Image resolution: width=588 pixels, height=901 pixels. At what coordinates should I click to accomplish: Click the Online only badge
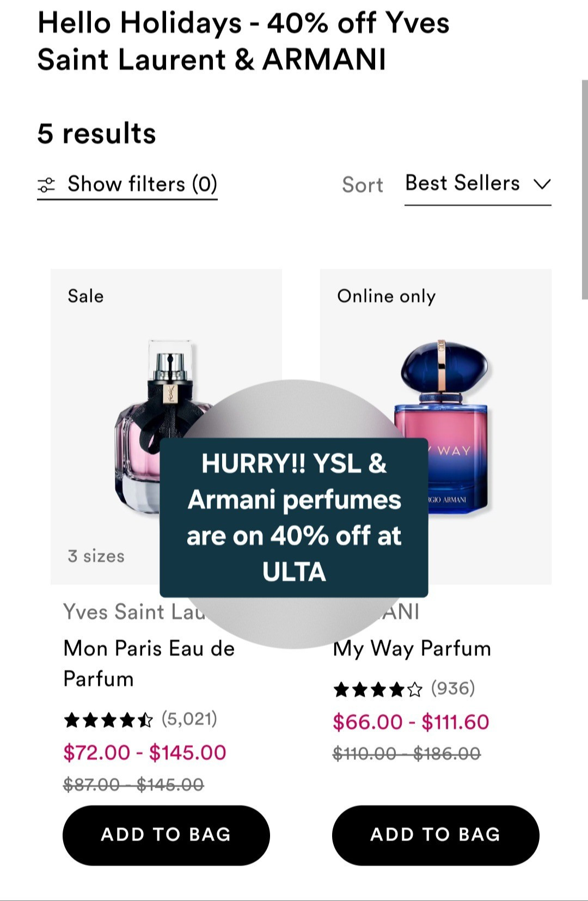(387, 296)
